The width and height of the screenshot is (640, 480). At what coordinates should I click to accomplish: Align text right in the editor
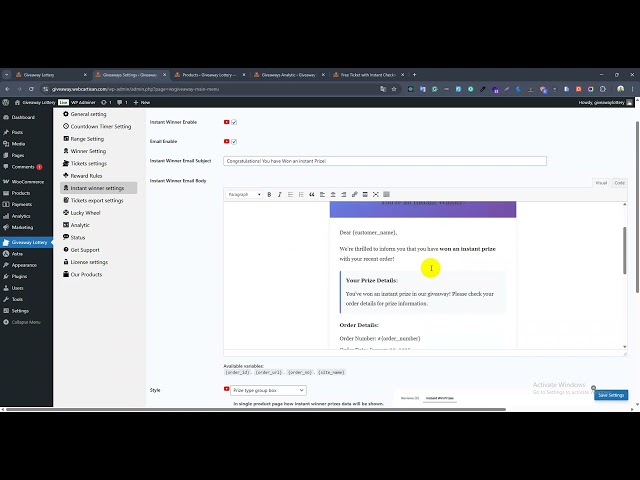344,195
